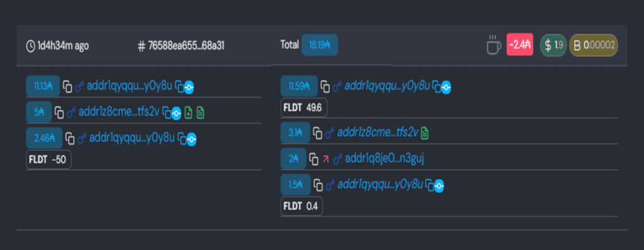Click the green $ 1.9 badge

[553, 45]
